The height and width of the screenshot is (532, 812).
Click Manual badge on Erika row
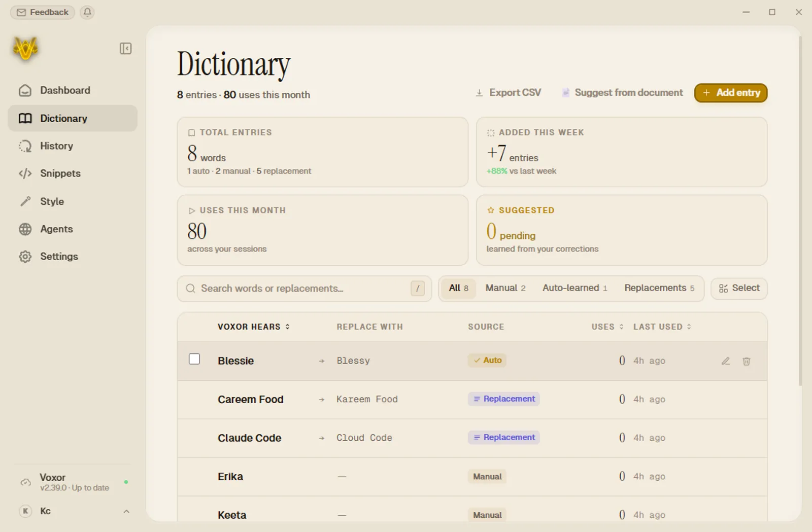coord(487,476)
